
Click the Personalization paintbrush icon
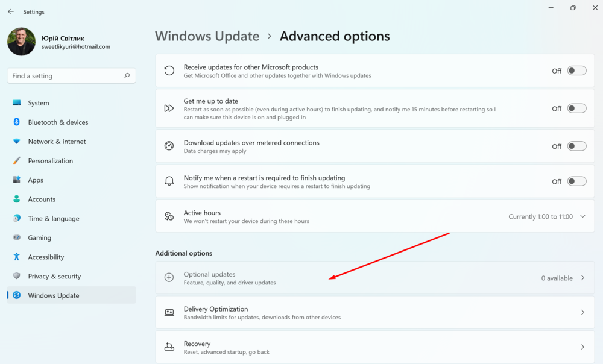(17, 161)
